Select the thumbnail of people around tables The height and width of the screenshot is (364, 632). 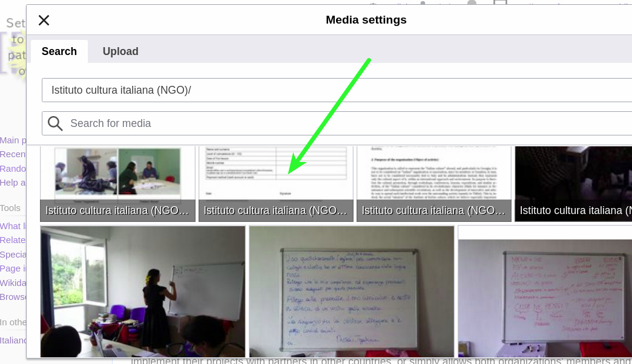point(117,177)
